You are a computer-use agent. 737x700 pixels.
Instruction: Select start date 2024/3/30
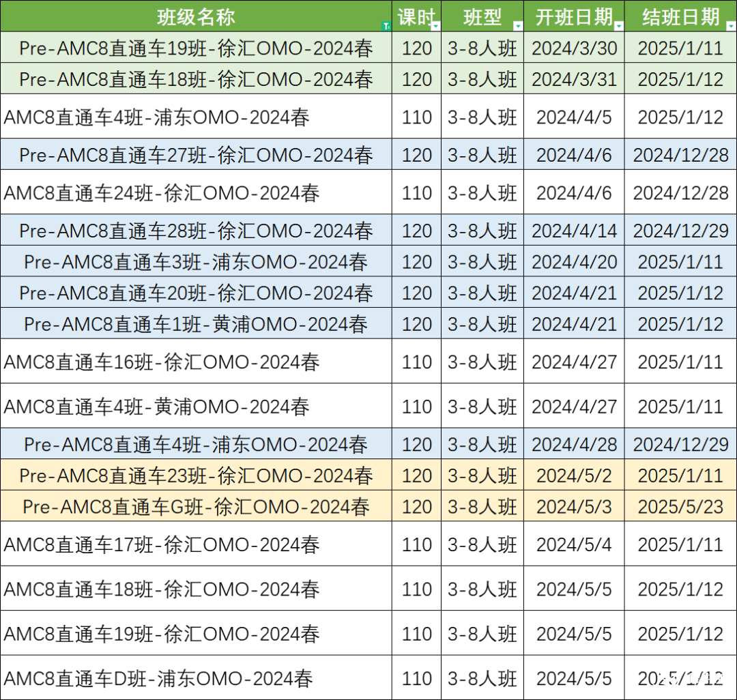pos(574,48)
